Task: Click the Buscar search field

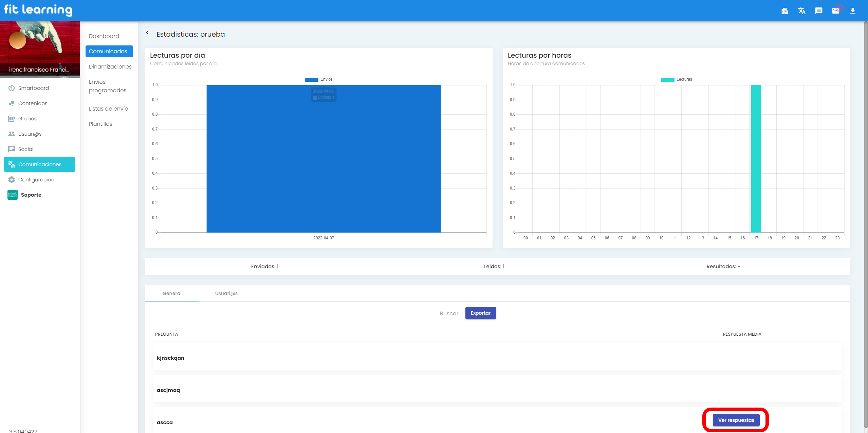Action: pyautogui.click(x=304, y=313)
